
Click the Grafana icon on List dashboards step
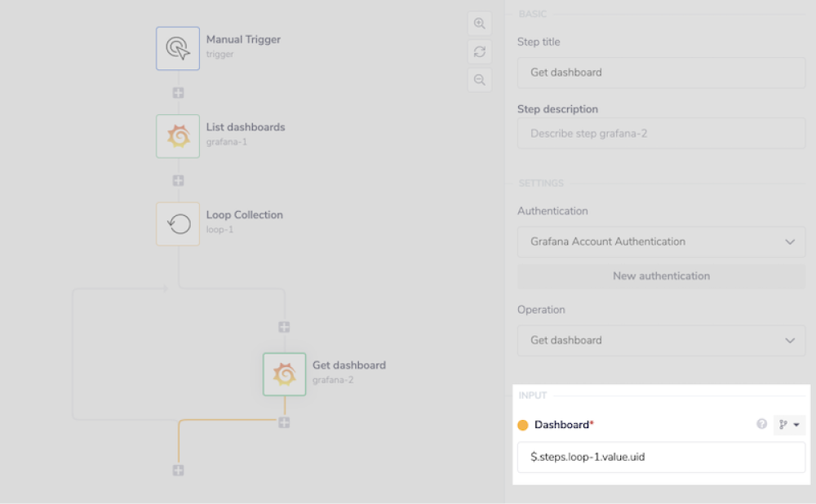(177, 135)
